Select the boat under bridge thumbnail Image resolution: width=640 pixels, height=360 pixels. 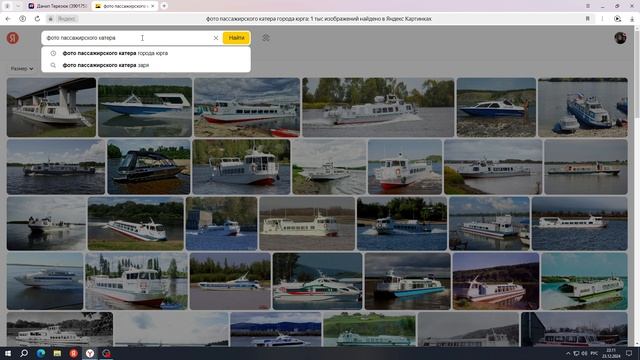pyautogui.click(x=51, y=107)
